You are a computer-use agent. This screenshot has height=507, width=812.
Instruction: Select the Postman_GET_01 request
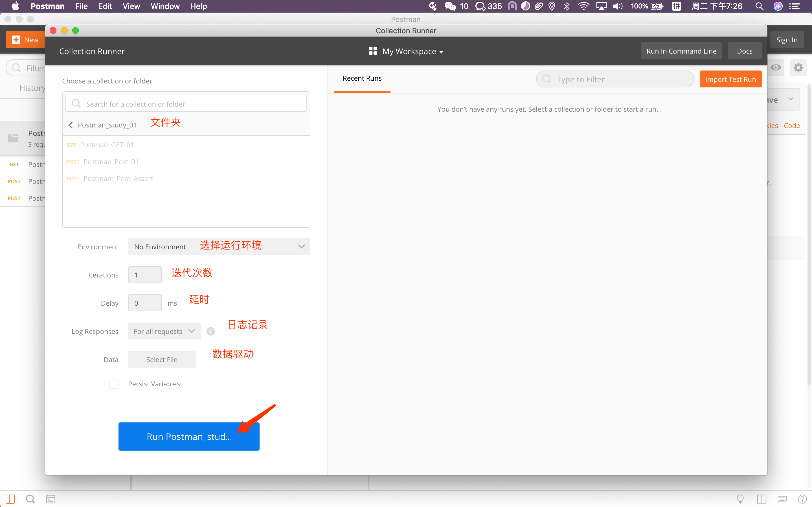186,145
